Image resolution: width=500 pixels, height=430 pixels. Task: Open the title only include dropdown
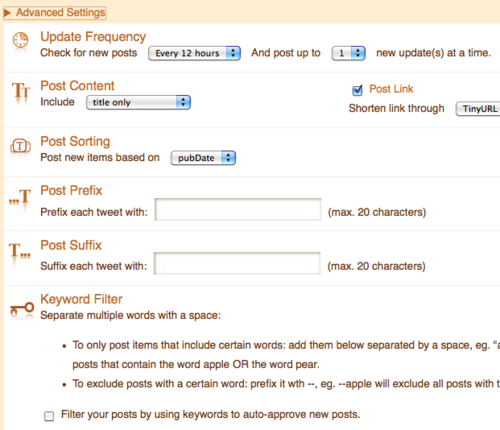point(138,102)
